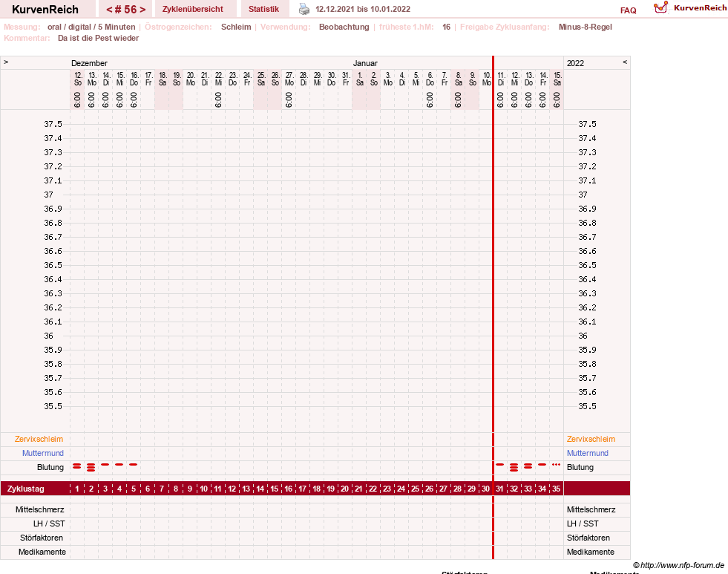
Task: Click the Schleim value
Action: tap(236, 27)
